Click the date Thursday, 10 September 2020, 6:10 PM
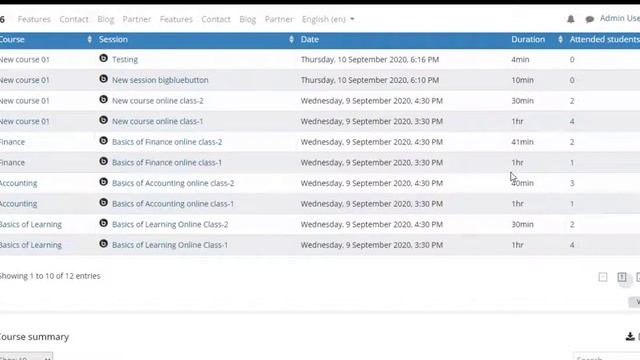The image size is (640, 360). [x=370, y=80]
